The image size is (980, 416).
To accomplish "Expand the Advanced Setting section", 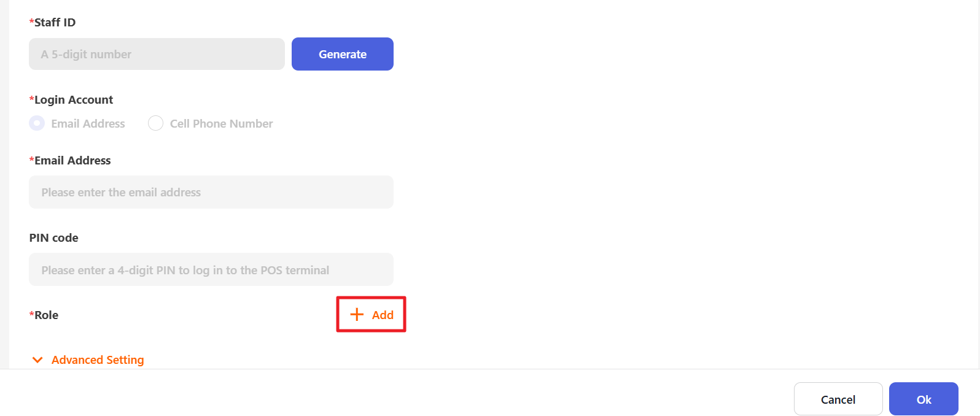I will [98, 360].
